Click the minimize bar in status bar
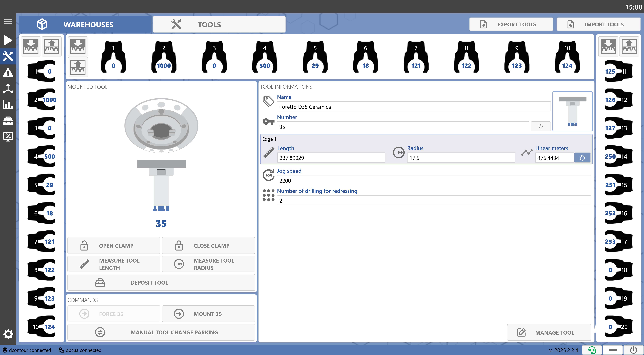The height and width of the screenshot is (355, 644). (613, 350)
